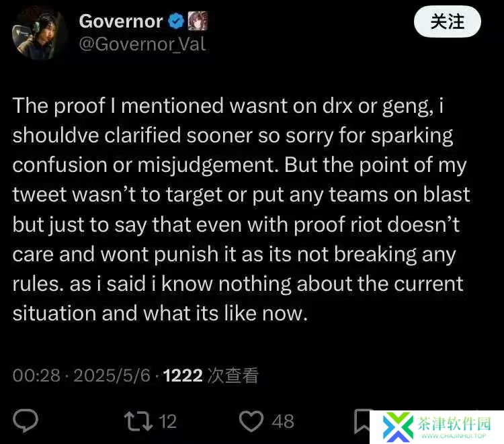Click the green and blue X watermark logo

(x=398, y=427)
